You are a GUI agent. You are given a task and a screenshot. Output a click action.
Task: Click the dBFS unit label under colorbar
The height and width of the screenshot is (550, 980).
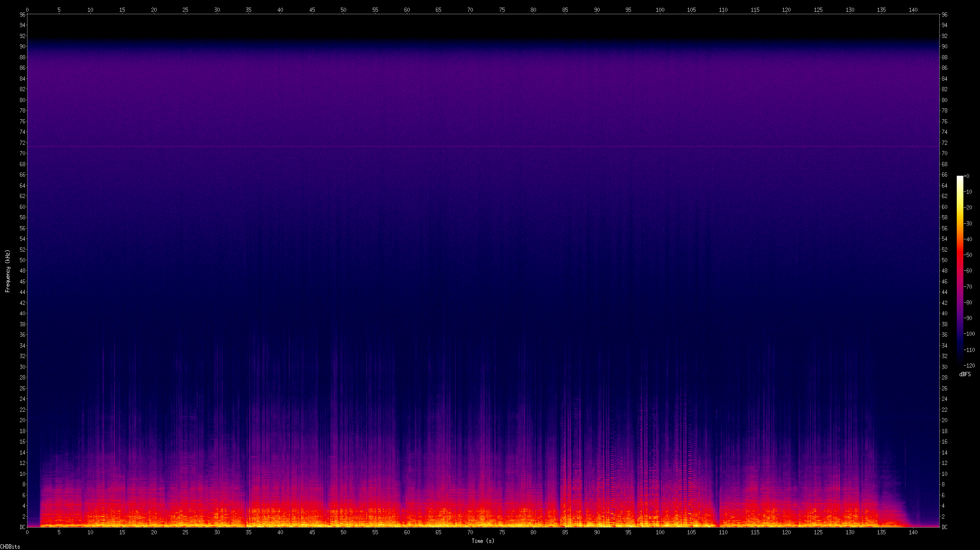[965, 374]
